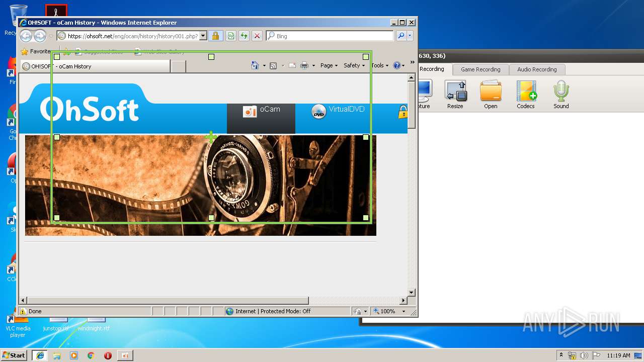Click the Read Mail envelope icon

pos(292,65)
